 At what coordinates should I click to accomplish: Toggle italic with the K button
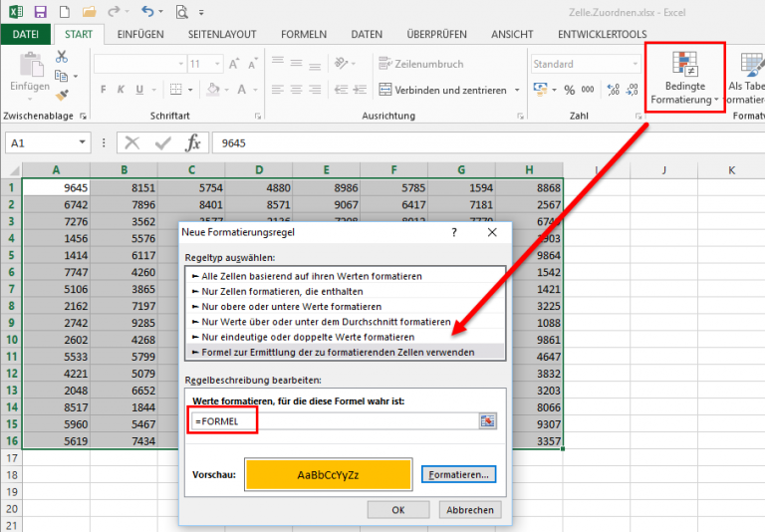pyautogui.click(x=121, y=90)
